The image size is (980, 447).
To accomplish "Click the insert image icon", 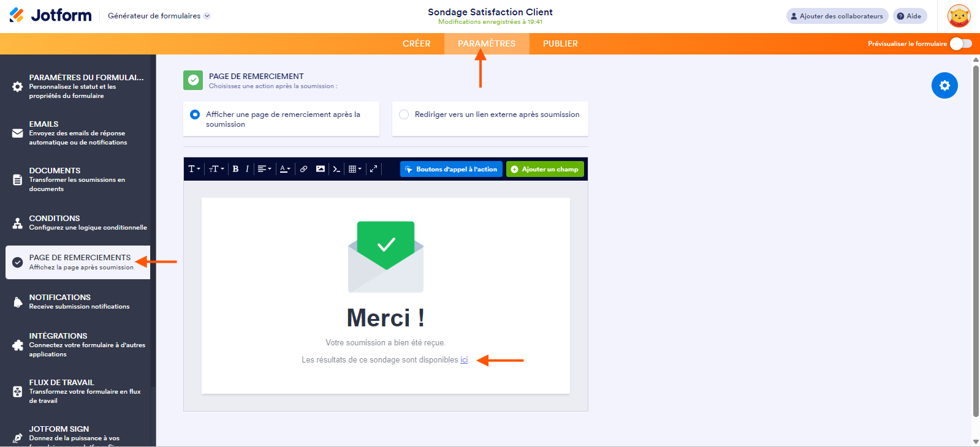I will click(321, 169).
